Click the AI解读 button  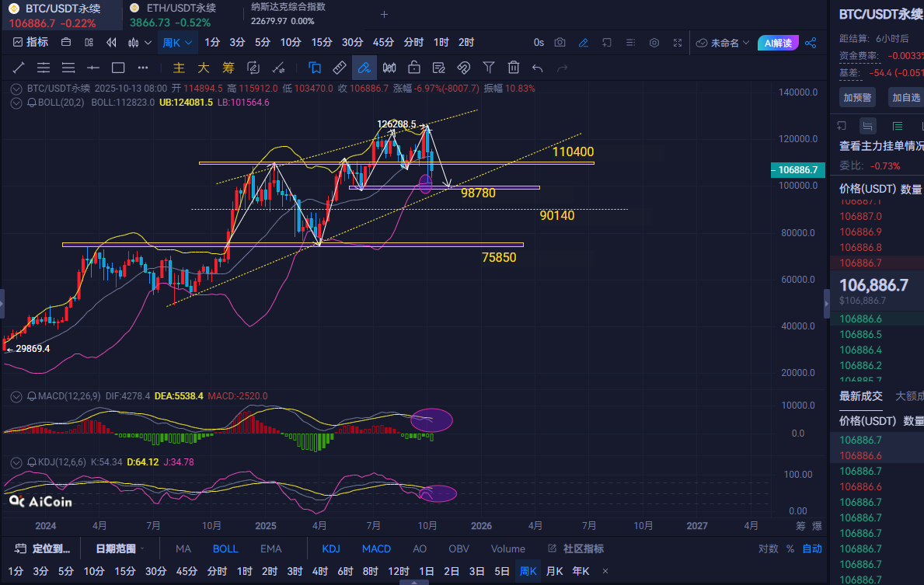(x=778, y=43)
